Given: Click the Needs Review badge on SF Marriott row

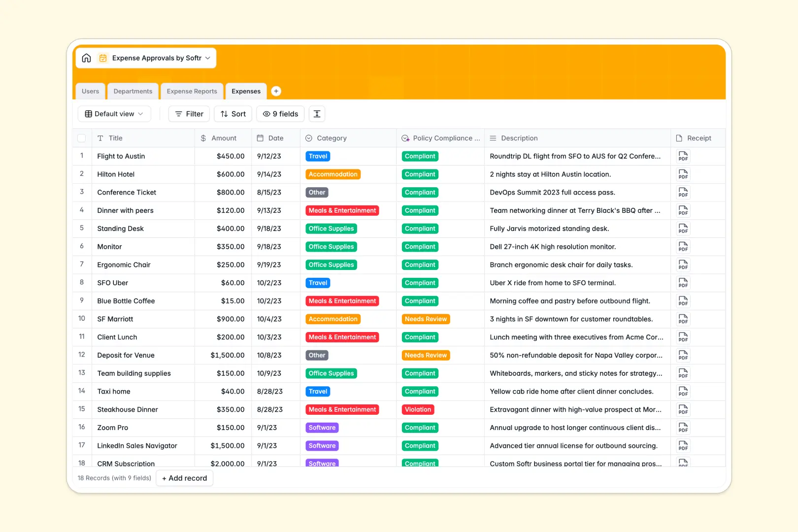Looking at the screenshot, I should (x=425, y=319).
